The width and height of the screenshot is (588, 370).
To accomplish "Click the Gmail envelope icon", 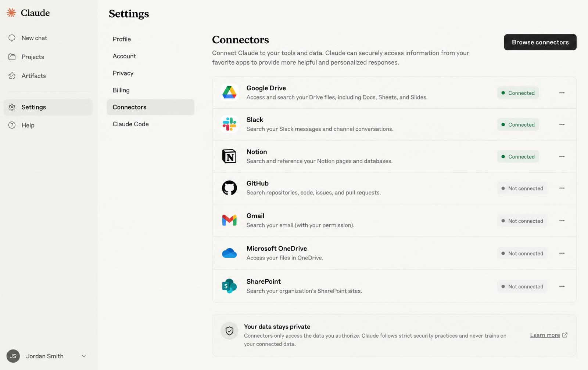I will click(229, 220).
